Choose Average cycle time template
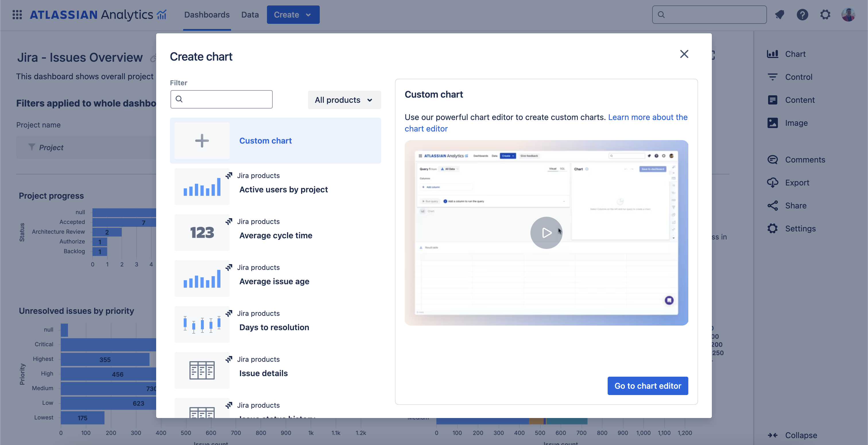This screenshot has height=445, width=868. (x=276, y=235)
